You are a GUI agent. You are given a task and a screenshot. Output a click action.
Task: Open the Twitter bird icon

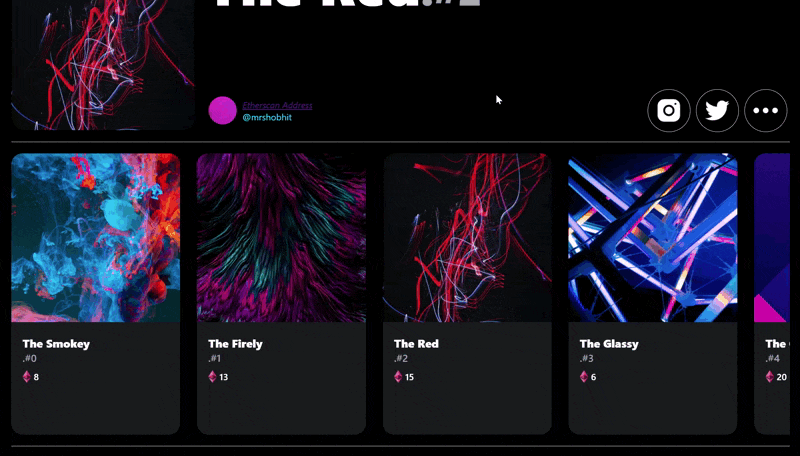point(717,111)
